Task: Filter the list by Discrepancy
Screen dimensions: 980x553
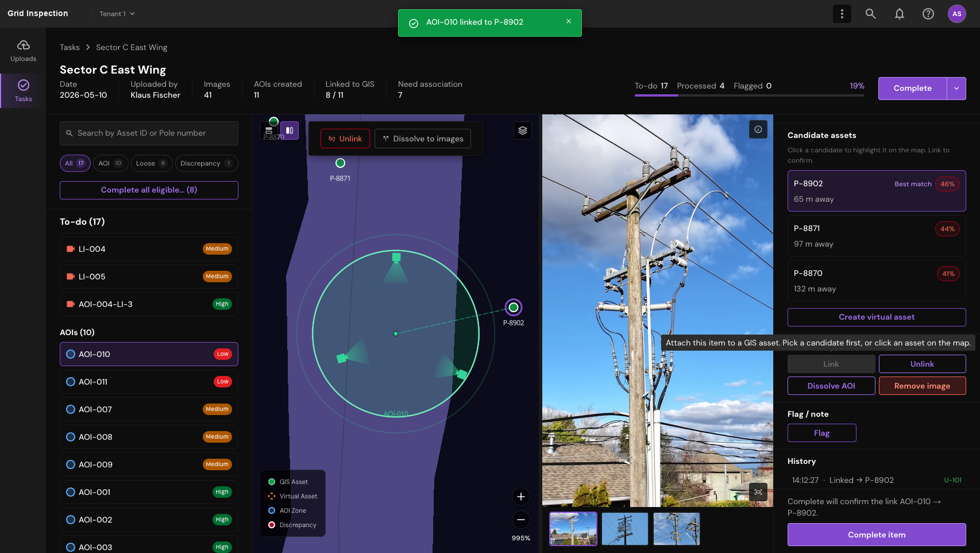Action: [207, 163]
